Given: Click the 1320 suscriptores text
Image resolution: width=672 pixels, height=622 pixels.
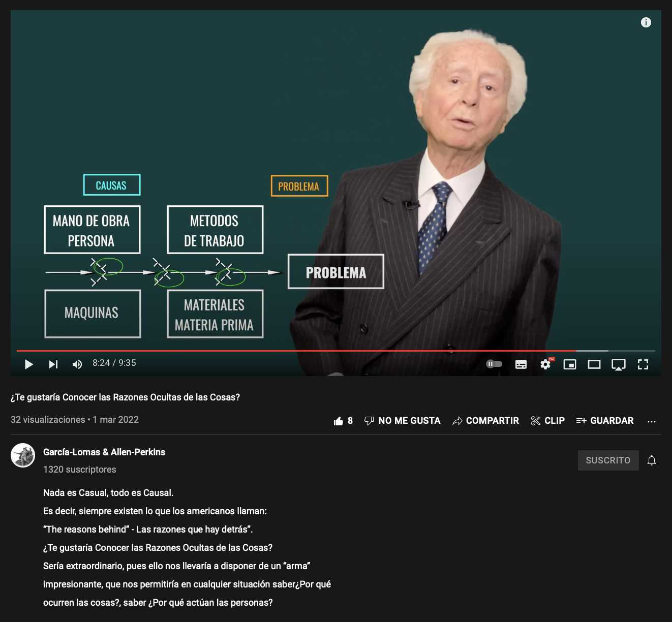Looking at the screenshot, I should [80, 470].
